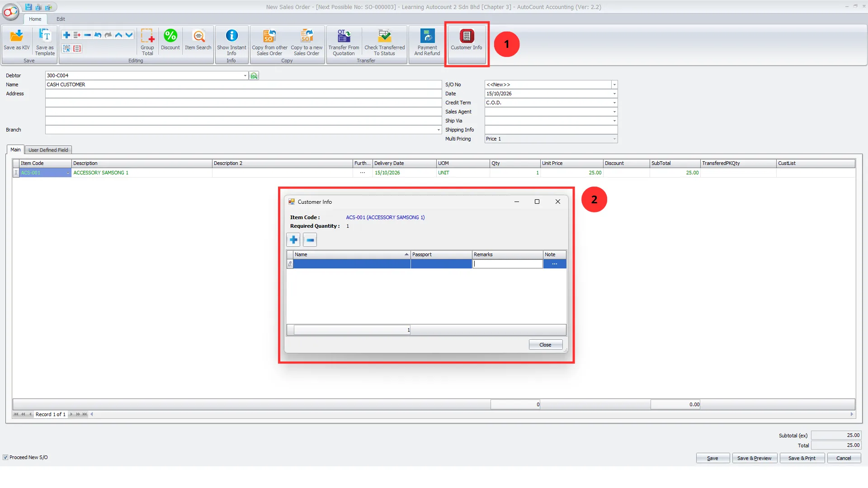Delete row using the blue minus ribbon icon
868x488 pixels.
pyautogui.click(x=87, y=35)
